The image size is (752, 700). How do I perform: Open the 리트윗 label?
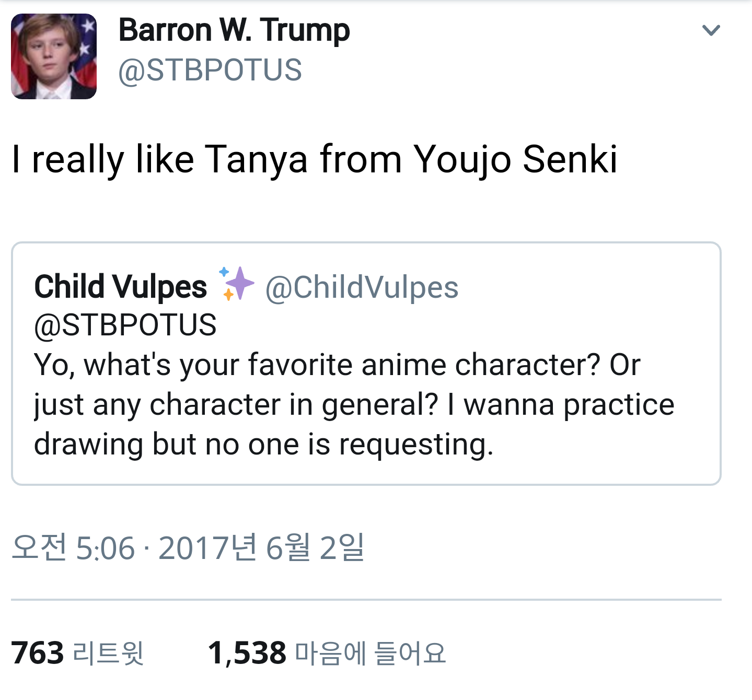point(108,653)
